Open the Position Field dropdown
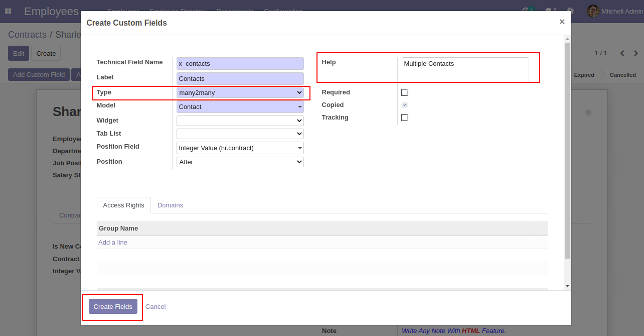 pos(240,148)
